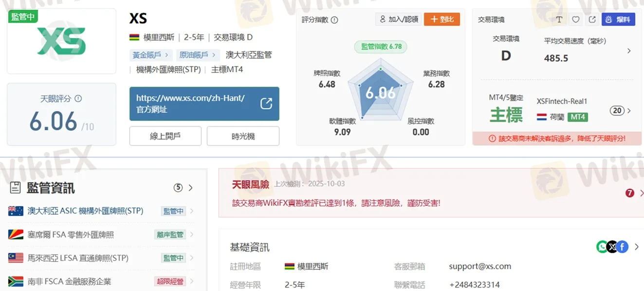Expand the 馬來西亞 LFSA row chevron
The width and height of the screenshot is (644, 291).
[192, 258]
